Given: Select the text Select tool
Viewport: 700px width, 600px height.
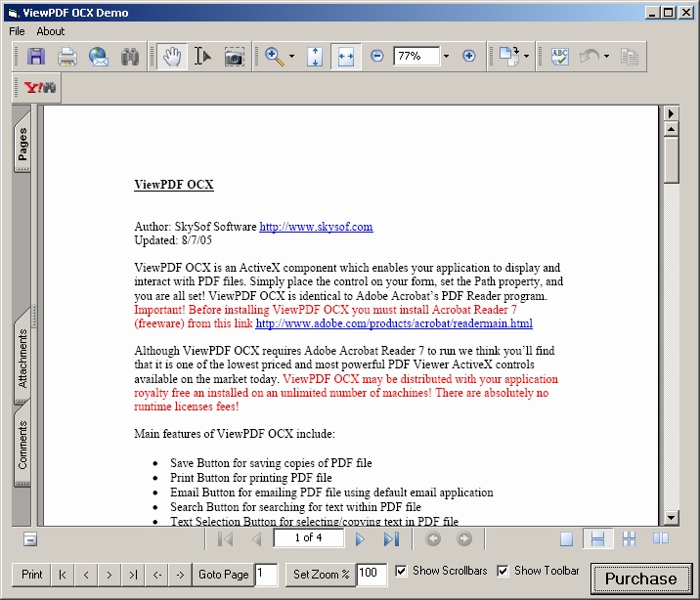Looking at the screenshot, I should tap(202, 57).
